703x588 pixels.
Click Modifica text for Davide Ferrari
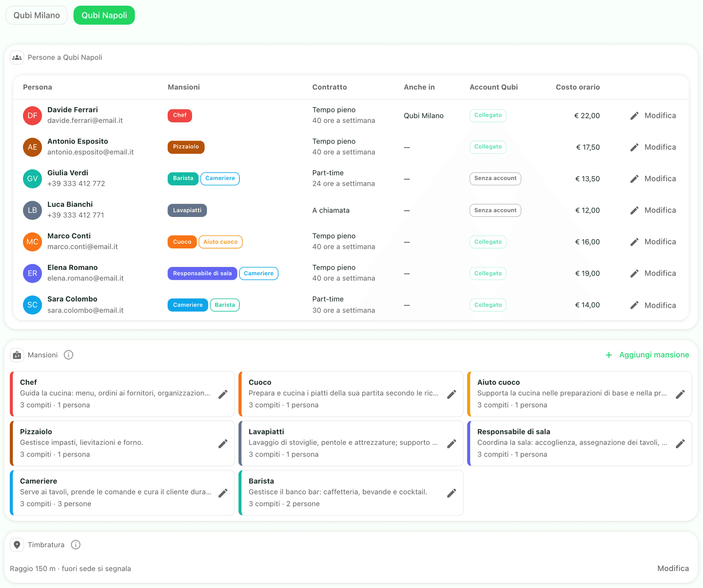coord(660,116)
